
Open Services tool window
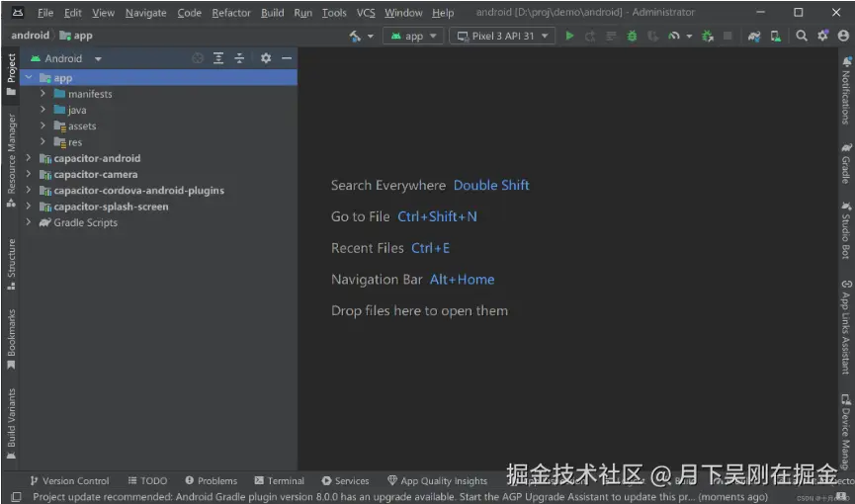point(345,480)
